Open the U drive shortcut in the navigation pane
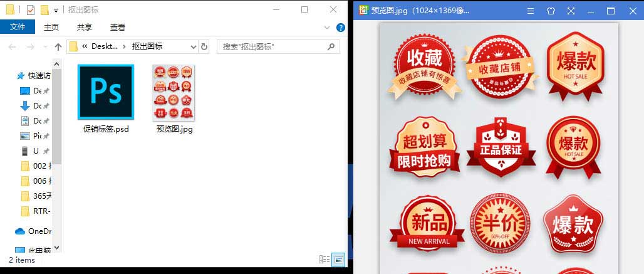 point(35,150)
